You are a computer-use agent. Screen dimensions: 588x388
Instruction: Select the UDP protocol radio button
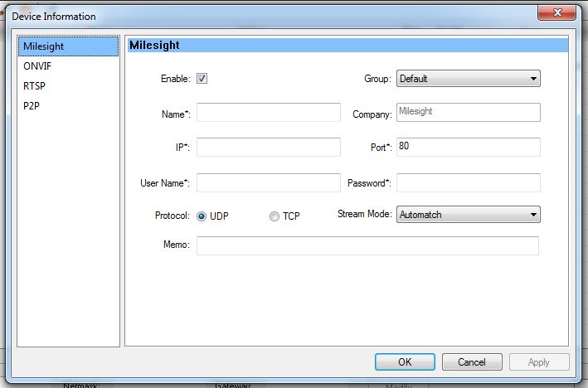click(202, 216)
